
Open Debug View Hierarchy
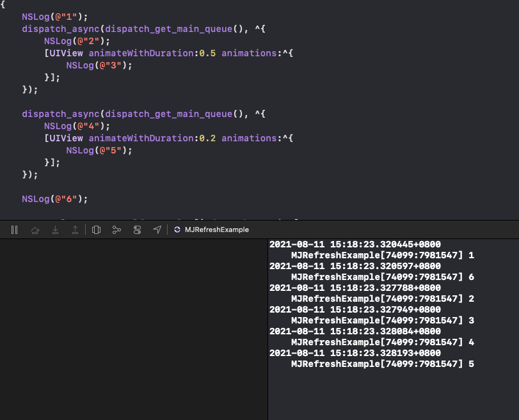tap(97, 230)
